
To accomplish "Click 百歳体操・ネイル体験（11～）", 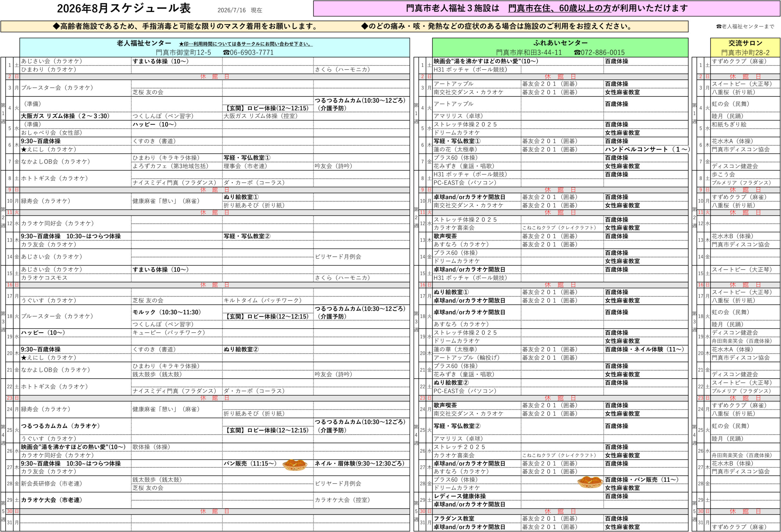I will pyautogui.click(x=645, y=349).
